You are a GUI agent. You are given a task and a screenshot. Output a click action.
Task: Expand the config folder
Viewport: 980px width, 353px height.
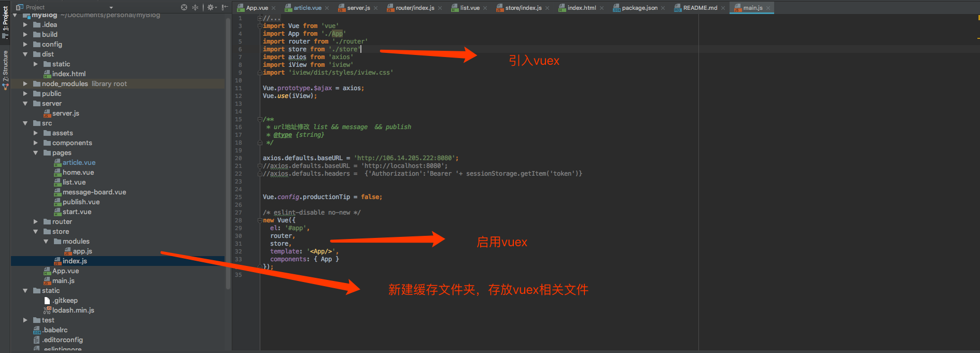[x=25, y=44]
